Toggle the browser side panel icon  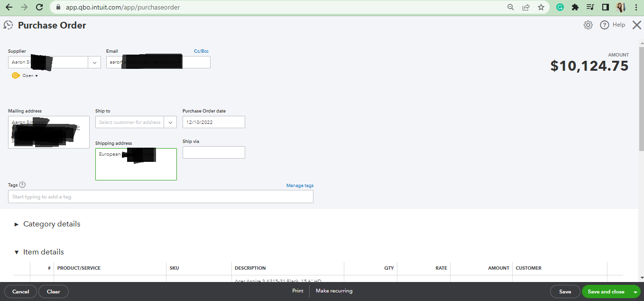tap(605, 7)
